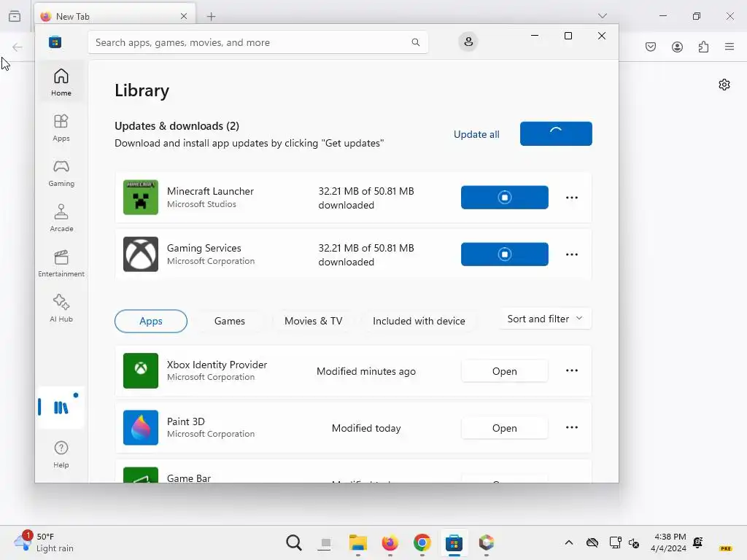This screenshot has width=747, height=560.
Task: Select Games filter tab
Action: coord(230,321)
